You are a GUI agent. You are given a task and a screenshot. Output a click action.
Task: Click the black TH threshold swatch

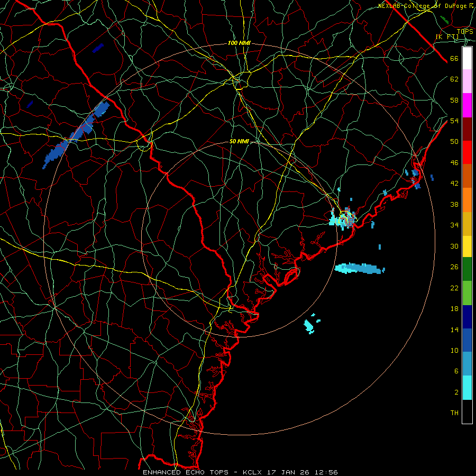tap(467, 411)
